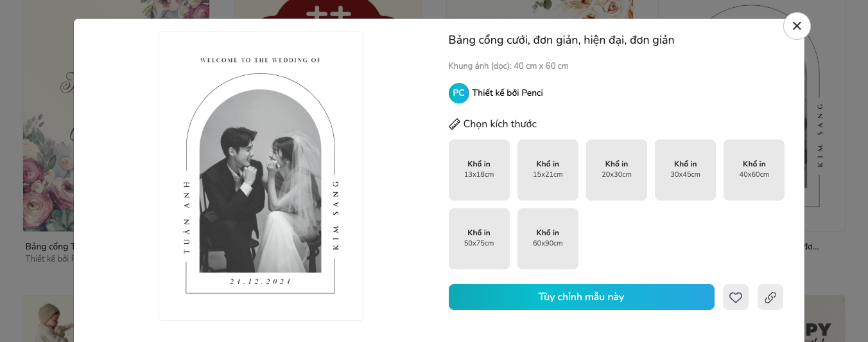Screen dimensions: 868x342
Task: Select the 15x21cm print size
Action: [548, 170]
